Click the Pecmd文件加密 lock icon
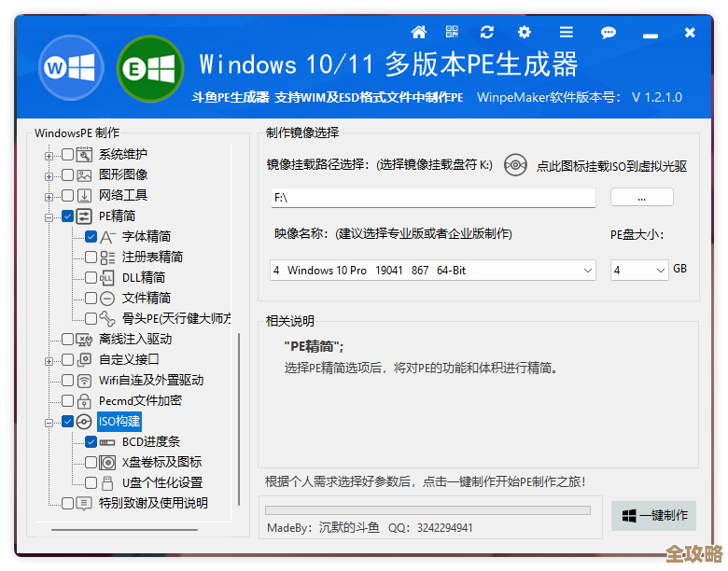The image size is (728, 571). (84, 400)
